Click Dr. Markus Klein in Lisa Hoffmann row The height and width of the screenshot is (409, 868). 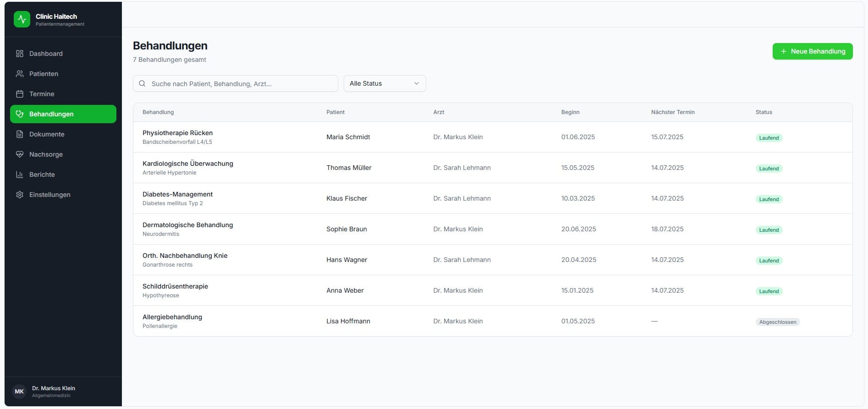coord(458,321)
